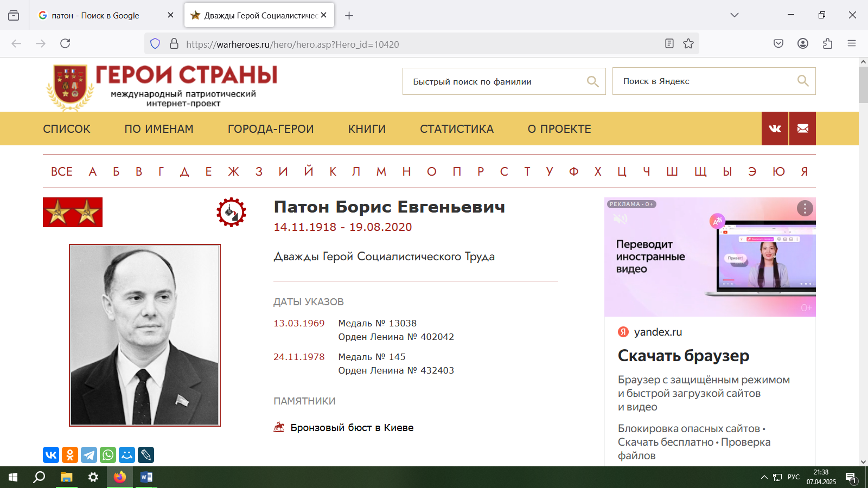Image resolution: width=868 pixels, height=488 pixels.
Task: Toggle Firefox reader view icon
Action: point(669,44)
